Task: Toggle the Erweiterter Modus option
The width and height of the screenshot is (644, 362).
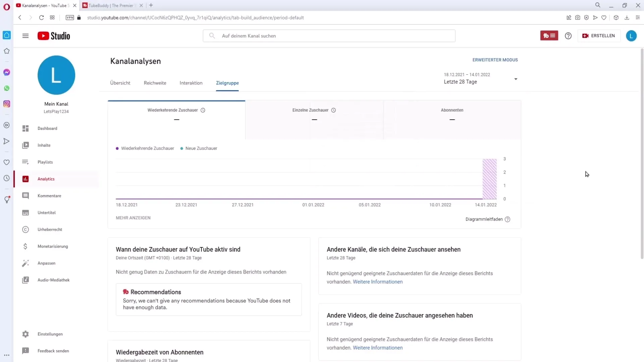Action: tap(495, 60)
